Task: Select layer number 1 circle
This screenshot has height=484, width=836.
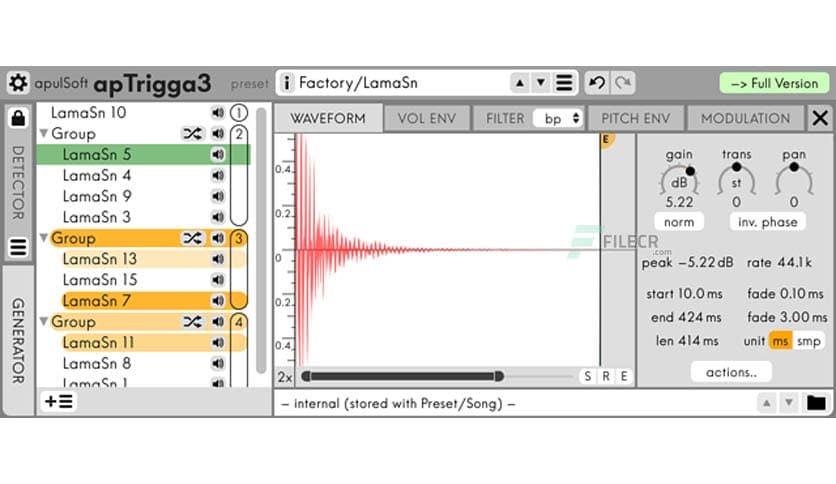Action: click(238, 112)
